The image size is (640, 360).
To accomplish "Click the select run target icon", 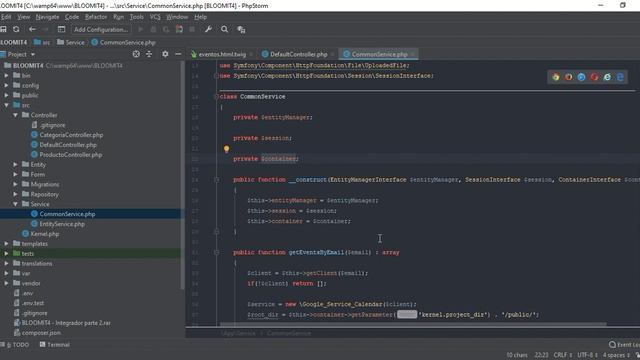I will click(x=61, y=29).
